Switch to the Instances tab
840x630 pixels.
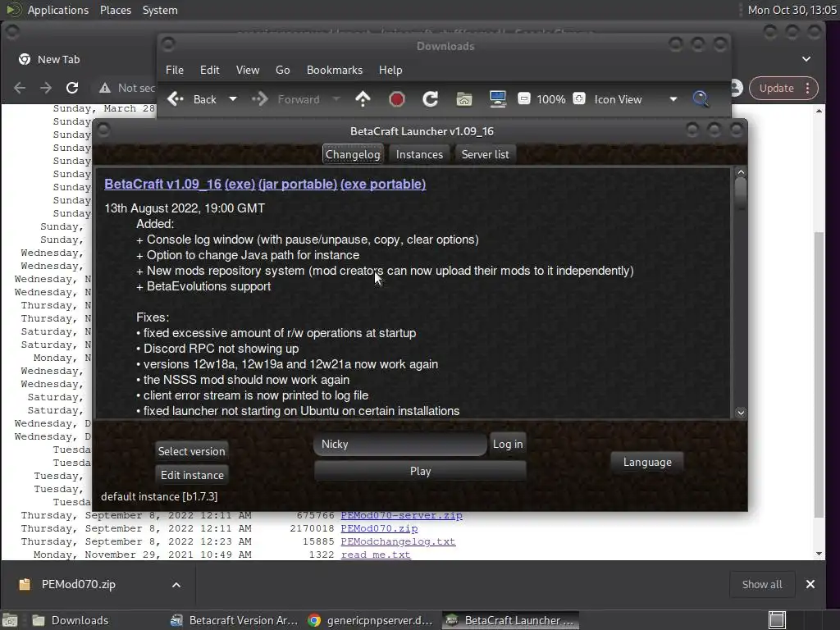(419, 154)
